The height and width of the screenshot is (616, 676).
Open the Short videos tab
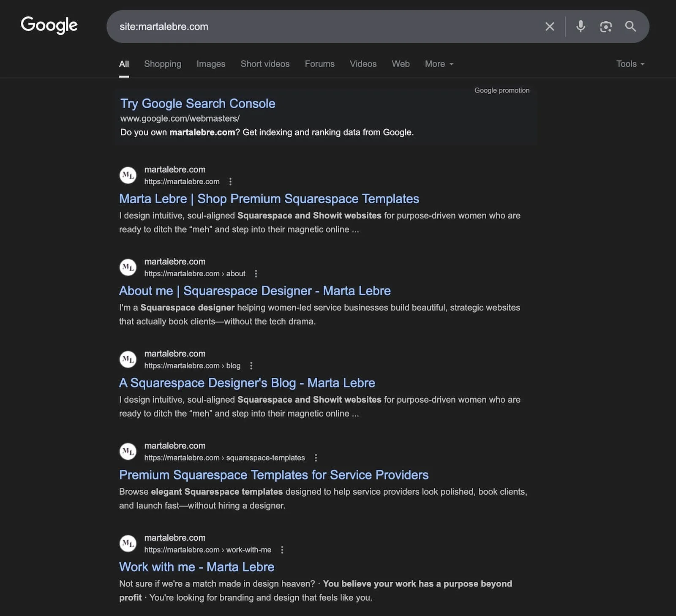point(265,64)
